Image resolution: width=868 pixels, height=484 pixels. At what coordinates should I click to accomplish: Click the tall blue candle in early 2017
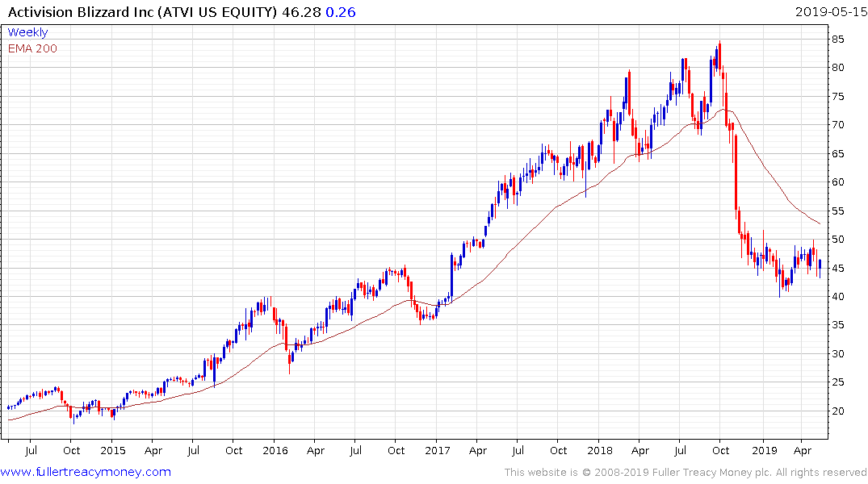[451, 277]
